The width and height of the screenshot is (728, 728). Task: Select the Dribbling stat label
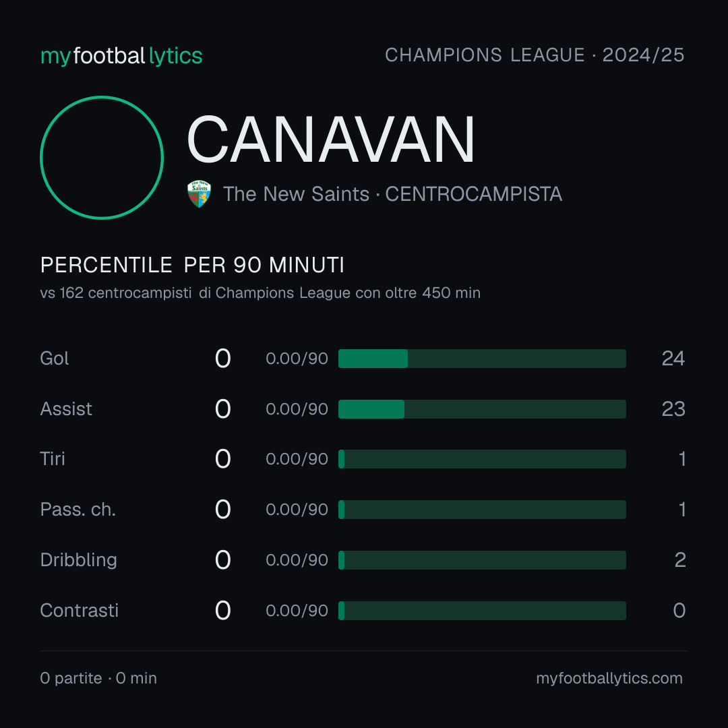(78, 560)
